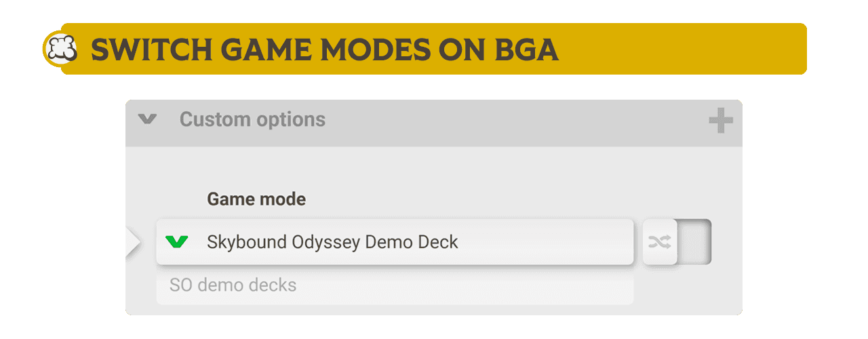Click the plus icon in Custom options header
This screenshot has height=339, width=868.
click(x=720, y=121)
